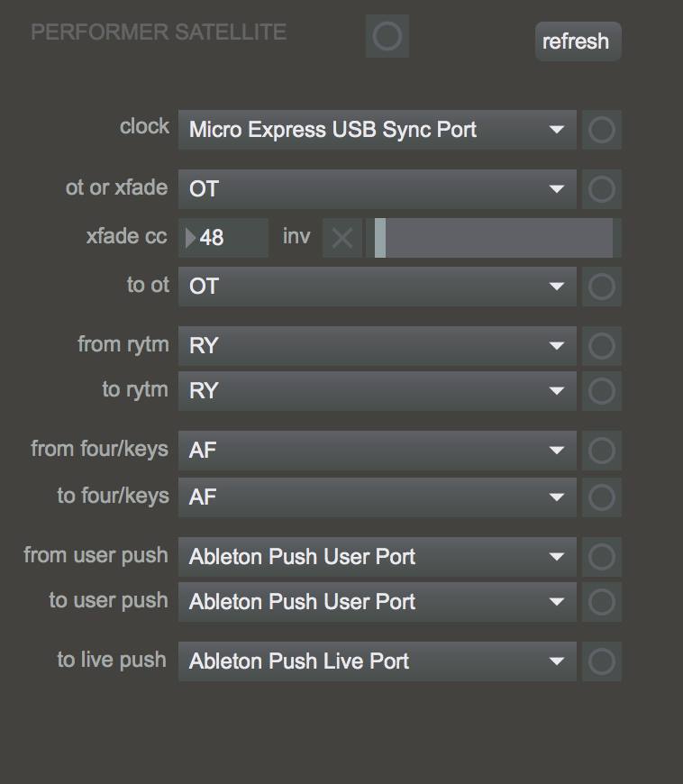
Task: Click the circle indicator next to clock row
Action: (x=601, y=130)
